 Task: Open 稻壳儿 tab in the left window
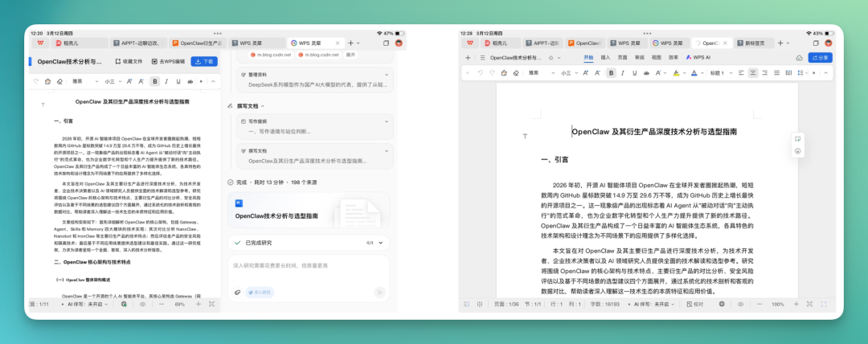[79, 43]
